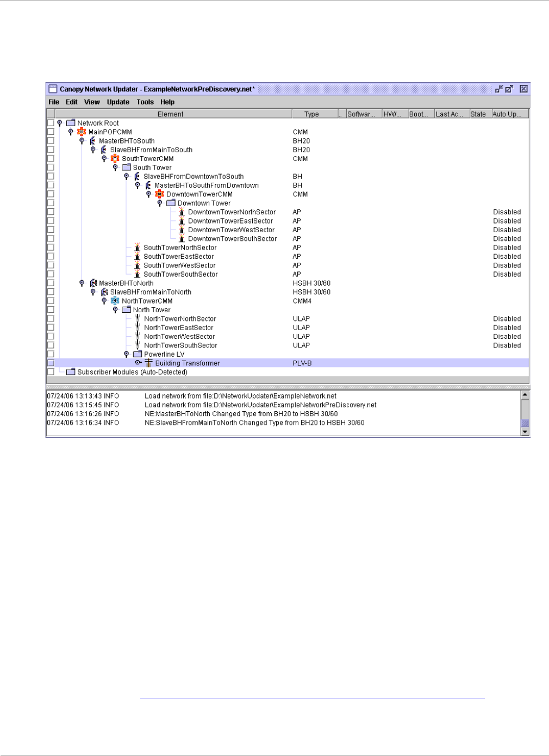Click the SlaveBHFromMainToNorth HSBH icon

tap(104, 292)
